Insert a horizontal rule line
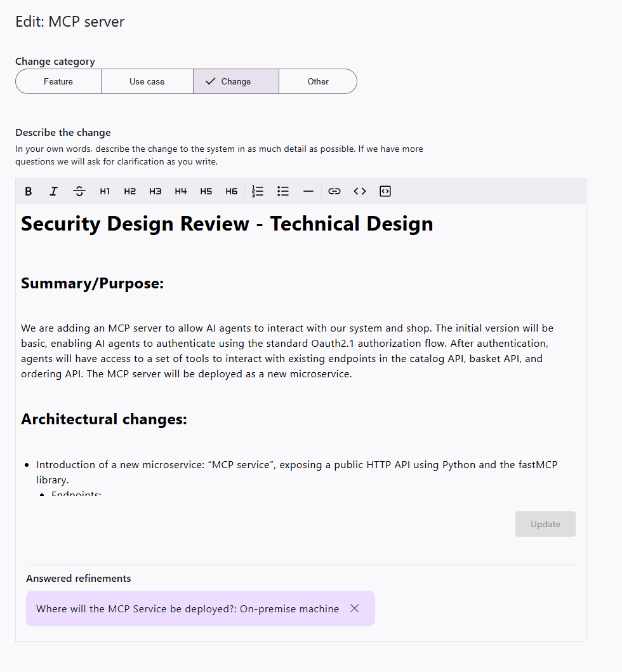 [308, 191]
